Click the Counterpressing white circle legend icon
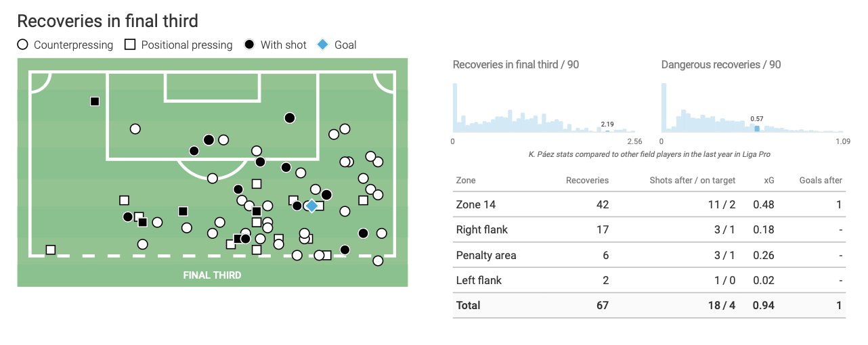The image size is (868, 345). (23, 45)
